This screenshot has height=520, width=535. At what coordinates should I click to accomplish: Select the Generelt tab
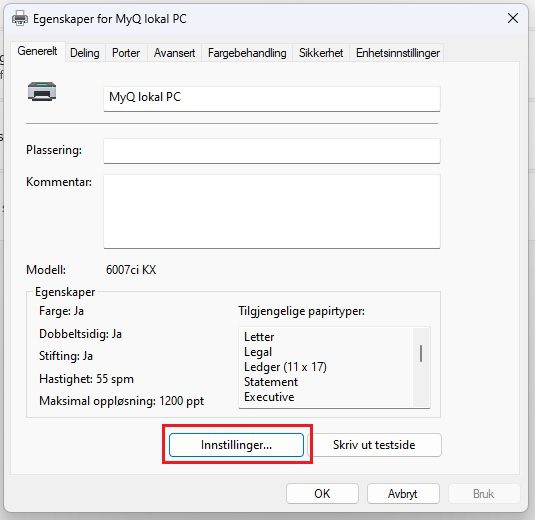click(x=37, y=51)
